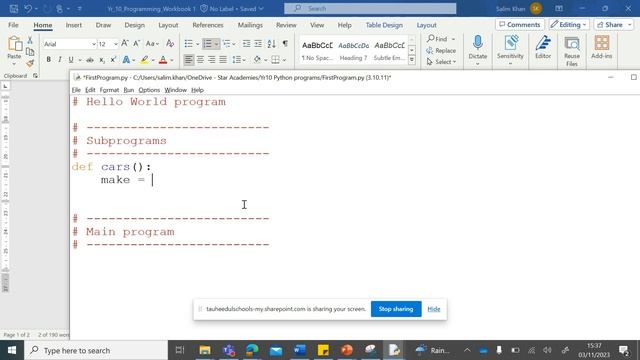Click the Comments button

point(520,25)
